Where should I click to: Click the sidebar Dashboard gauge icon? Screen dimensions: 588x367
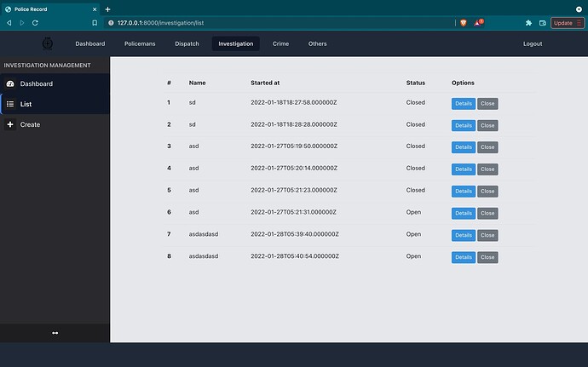click(x=10, y=83)
